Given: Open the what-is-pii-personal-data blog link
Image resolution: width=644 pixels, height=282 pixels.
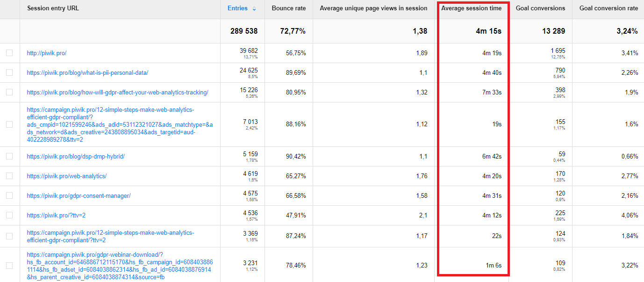Looking at the screenshot, I should coord(87,73).
